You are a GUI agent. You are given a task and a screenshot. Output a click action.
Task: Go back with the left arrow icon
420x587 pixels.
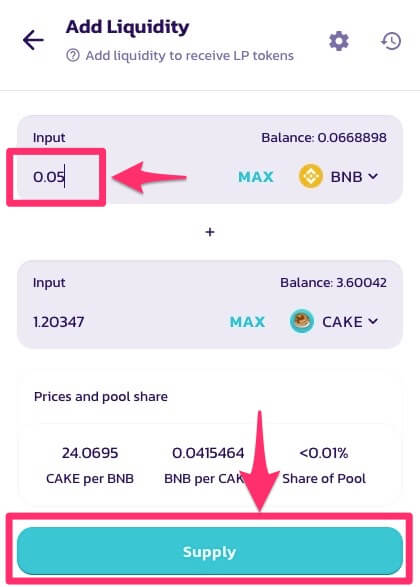point(33,40)
